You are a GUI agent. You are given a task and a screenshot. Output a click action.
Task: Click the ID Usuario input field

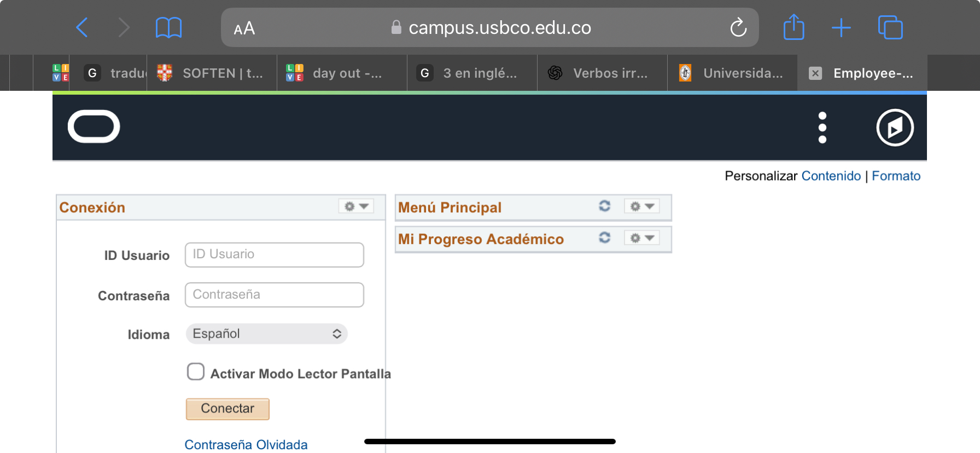tap(275, 255)
